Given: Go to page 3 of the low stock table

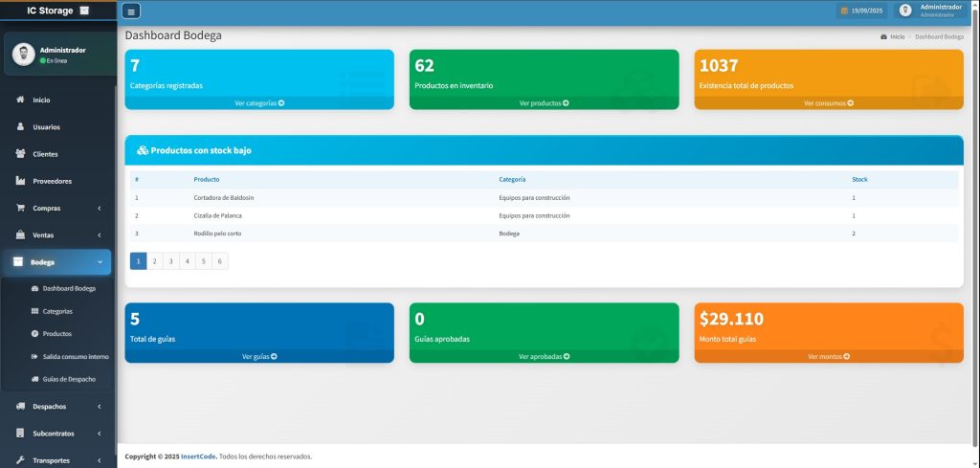Looking at the screenshot, I should pos(170,261).
